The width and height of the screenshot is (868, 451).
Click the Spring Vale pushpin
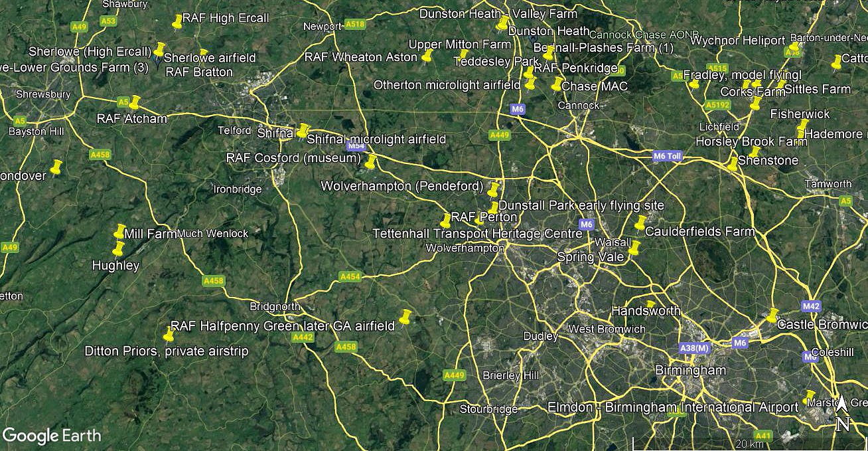(x=634, y=248)
